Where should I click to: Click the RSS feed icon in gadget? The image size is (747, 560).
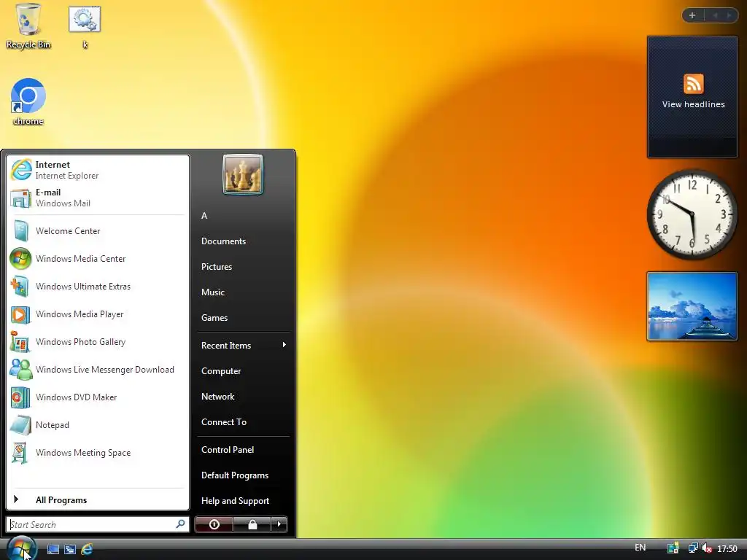pyautogui.click(x=693, y=84)
